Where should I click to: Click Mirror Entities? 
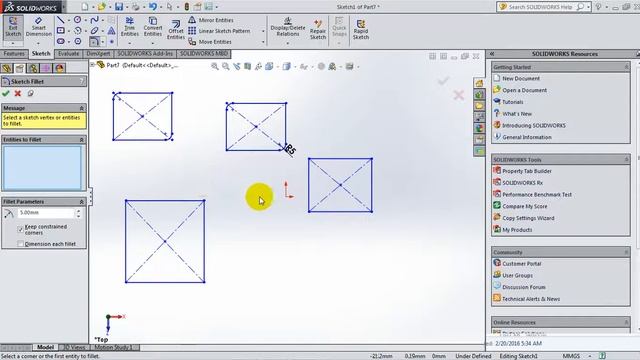point(211,20)
